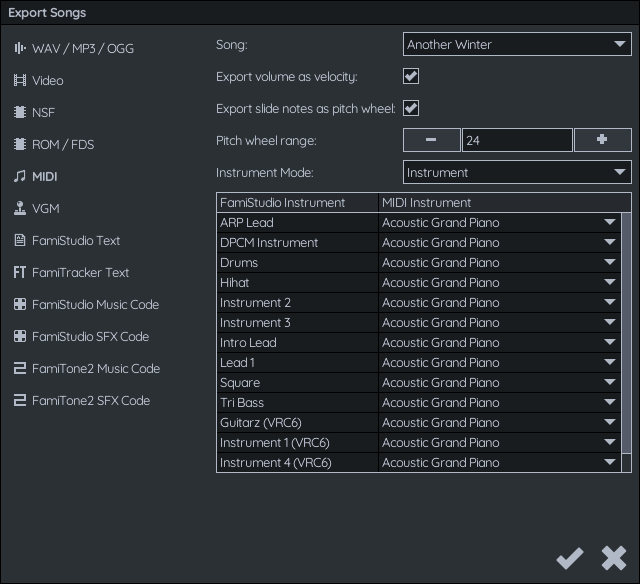
Task: Click the FamiStudio Instrument column header
Action: (297, 202)
